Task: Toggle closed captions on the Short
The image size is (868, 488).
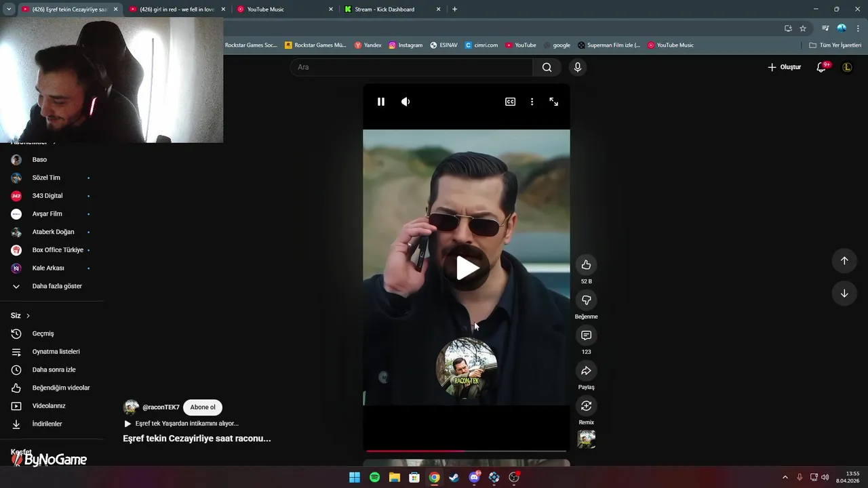Action: coord(510,102)
